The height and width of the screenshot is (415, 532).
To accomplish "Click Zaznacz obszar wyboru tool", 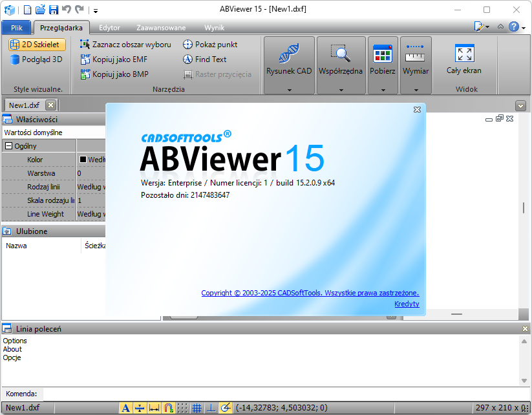I will tap(125, 45).
